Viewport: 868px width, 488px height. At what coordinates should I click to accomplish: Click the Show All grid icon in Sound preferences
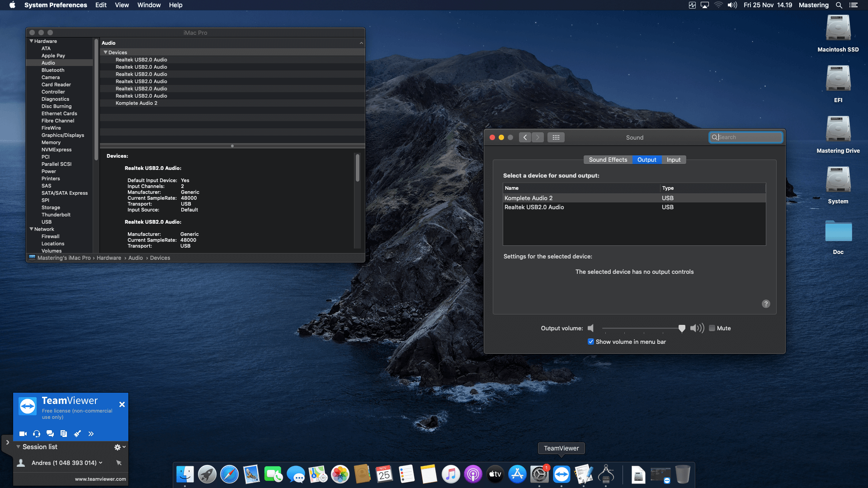556,137
